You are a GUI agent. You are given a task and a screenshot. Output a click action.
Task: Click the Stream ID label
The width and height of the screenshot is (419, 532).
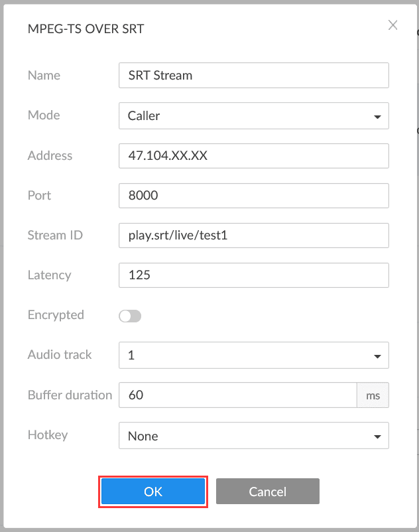[x=55, y=235]
